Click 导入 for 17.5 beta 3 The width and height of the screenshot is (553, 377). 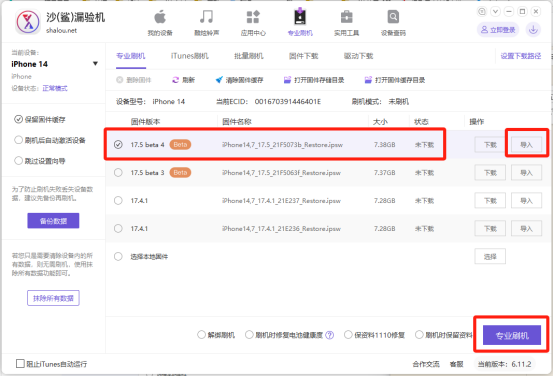pyautogui.click(x=526, y=172)
